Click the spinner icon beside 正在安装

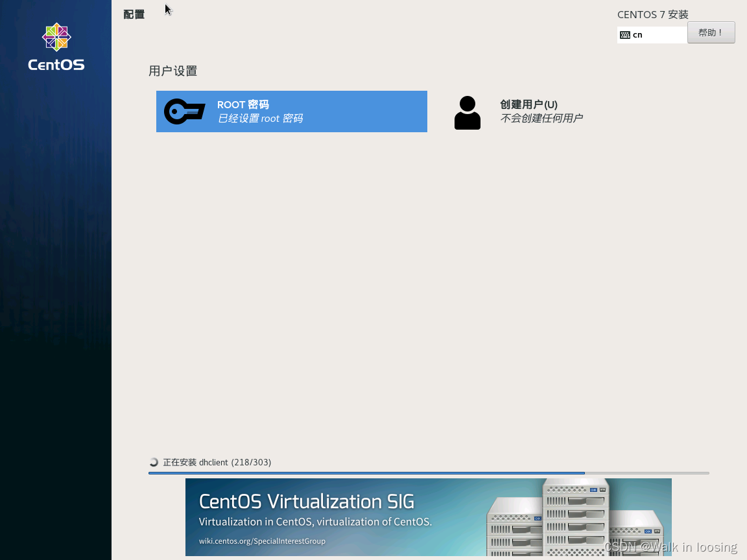click(154, 462)
